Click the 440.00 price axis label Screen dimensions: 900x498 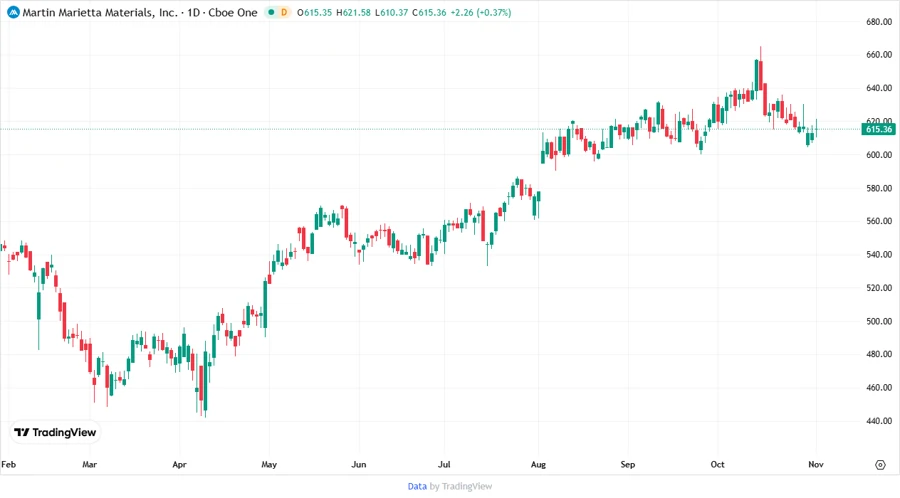879,421
